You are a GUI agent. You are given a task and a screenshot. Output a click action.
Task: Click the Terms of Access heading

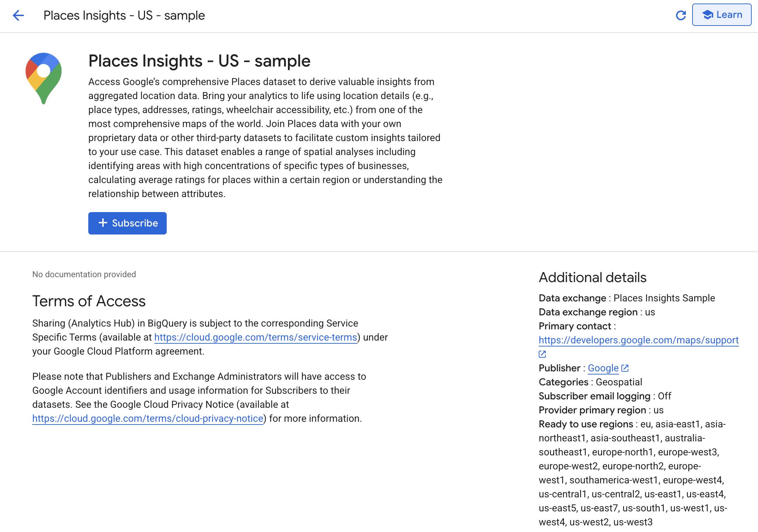coord(89,301)
